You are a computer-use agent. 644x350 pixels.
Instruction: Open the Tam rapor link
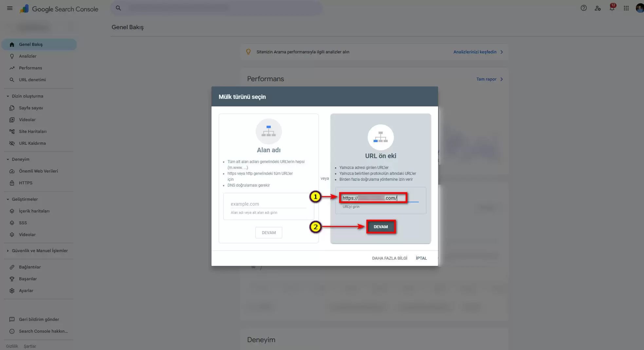pyautogui.click(x=486, y=79)
